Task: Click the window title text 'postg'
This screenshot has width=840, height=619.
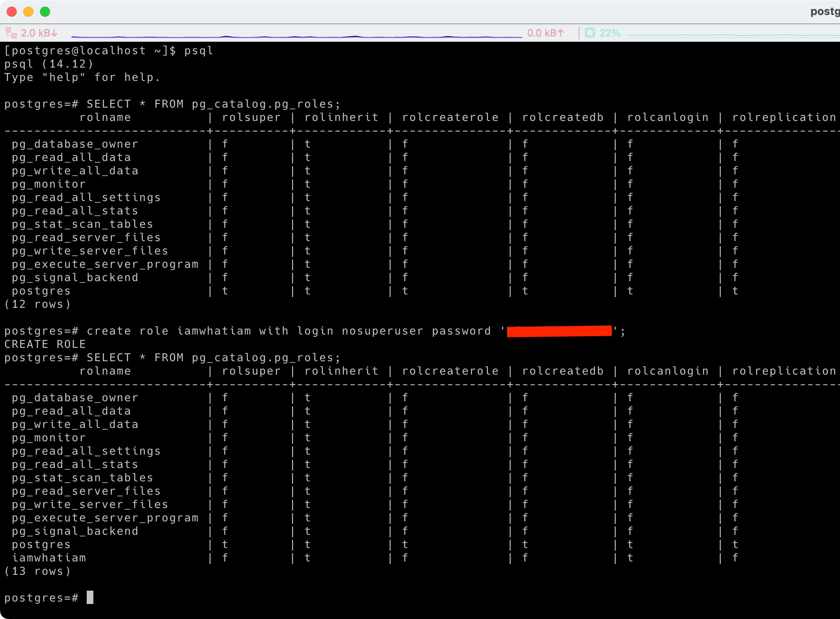Action: pos(825,11)
